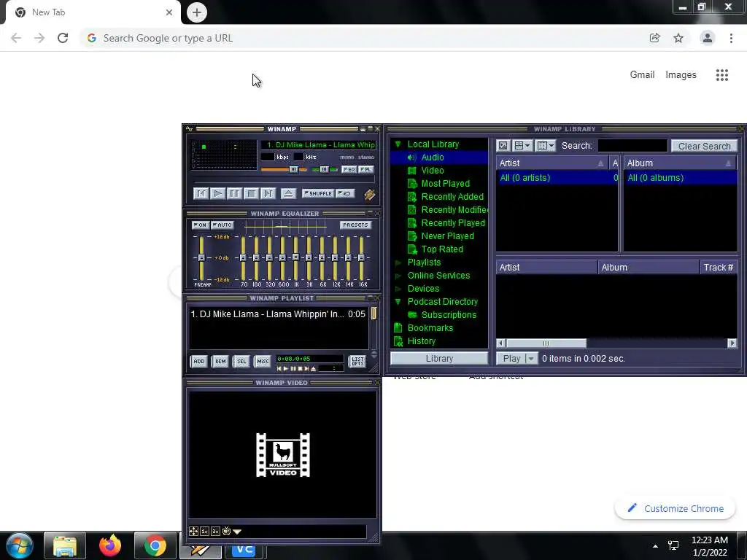
Task: Click the Play button in Winamp main window
Action: pyautogui.click(x=217, y=193)
